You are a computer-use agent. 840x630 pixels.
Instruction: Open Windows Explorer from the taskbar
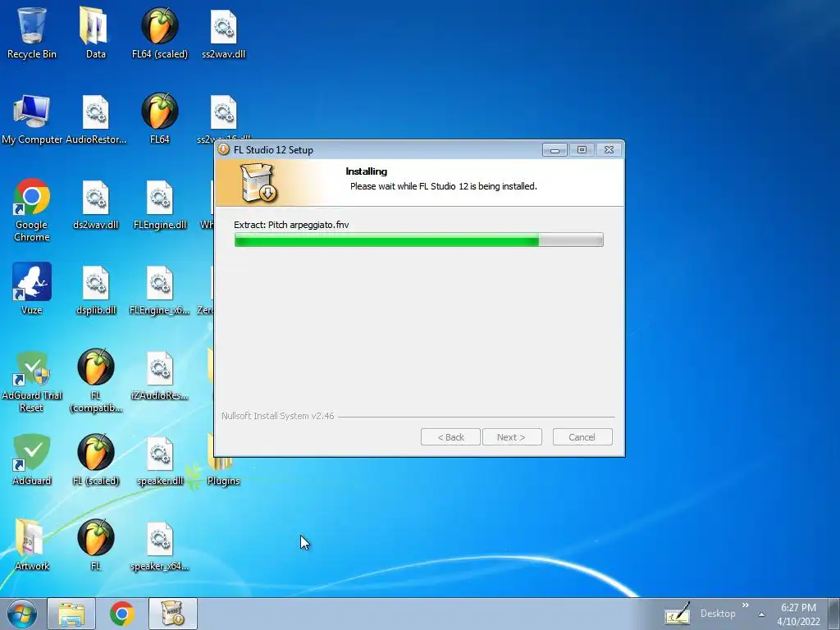71,614
